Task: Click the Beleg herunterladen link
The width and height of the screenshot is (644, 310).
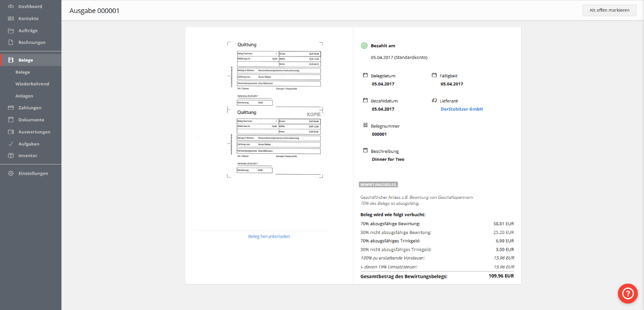Action: [x=269, y=236]
